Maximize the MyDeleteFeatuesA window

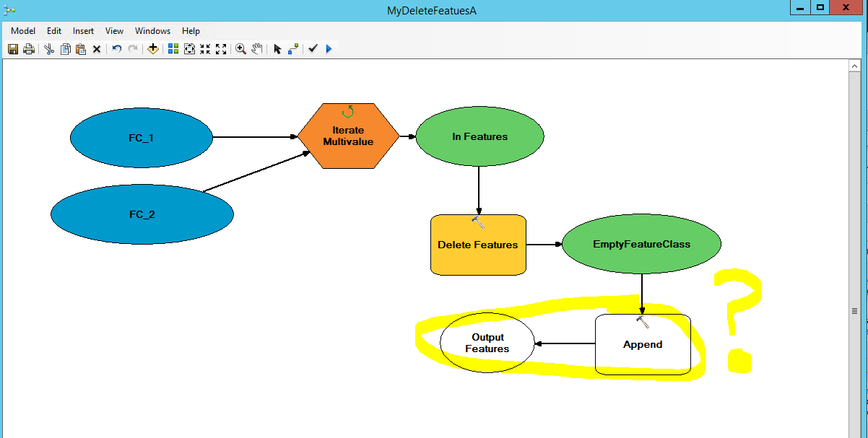(x=820, y=7)
